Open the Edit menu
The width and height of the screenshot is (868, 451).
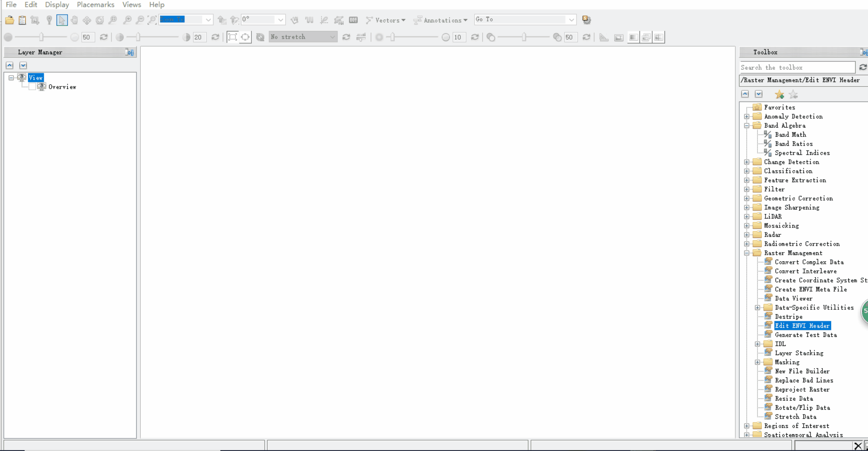[x=31, y=5]
